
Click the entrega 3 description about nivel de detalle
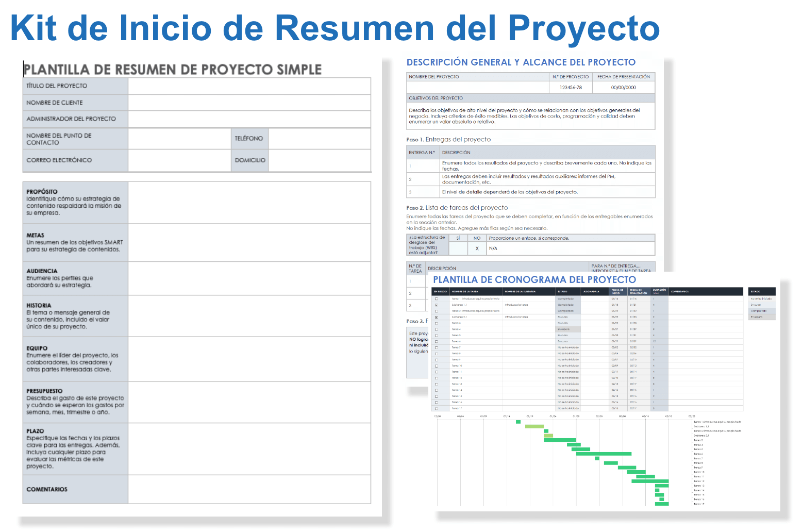tap(510, 192)
